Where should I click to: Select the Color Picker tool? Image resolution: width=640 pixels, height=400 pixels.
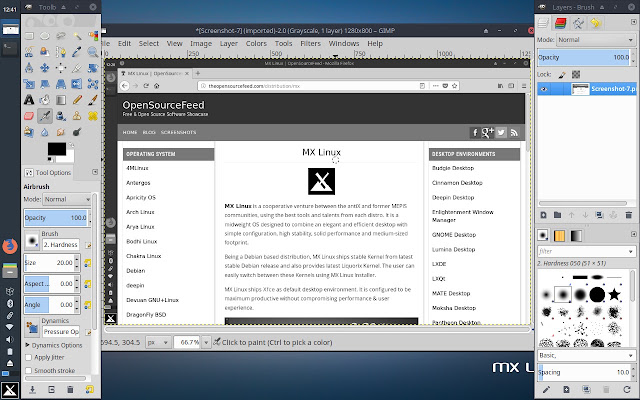tap(77, 52)
